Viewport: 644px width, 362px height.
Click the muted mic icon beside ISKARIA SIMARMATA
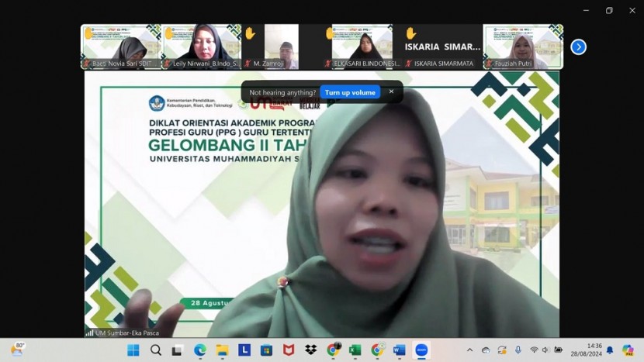coord(409,64)
